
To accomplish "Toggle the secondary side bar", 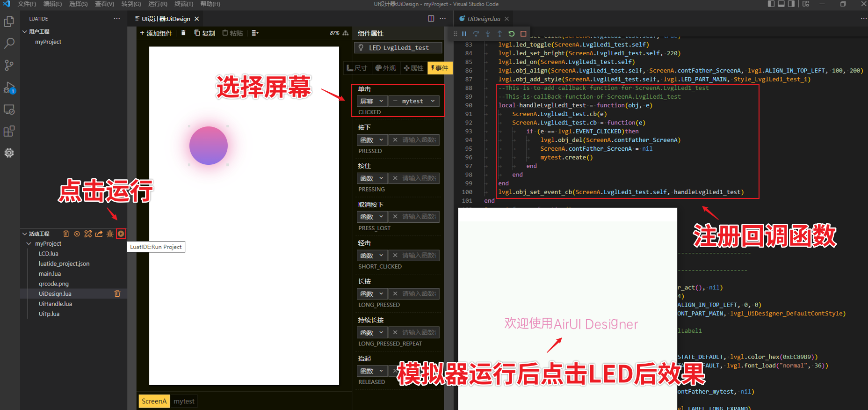I will tap(791, 4).
